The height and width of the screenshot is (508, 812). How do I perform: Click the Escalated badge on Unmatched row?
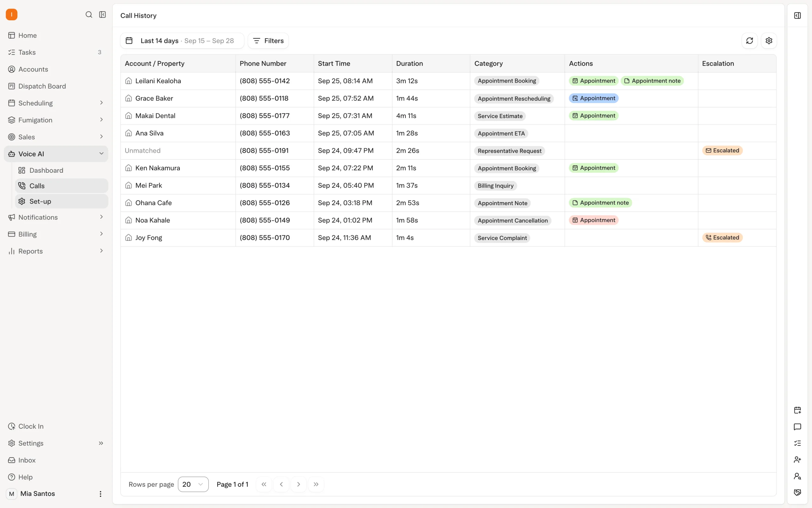click(722, 150)
